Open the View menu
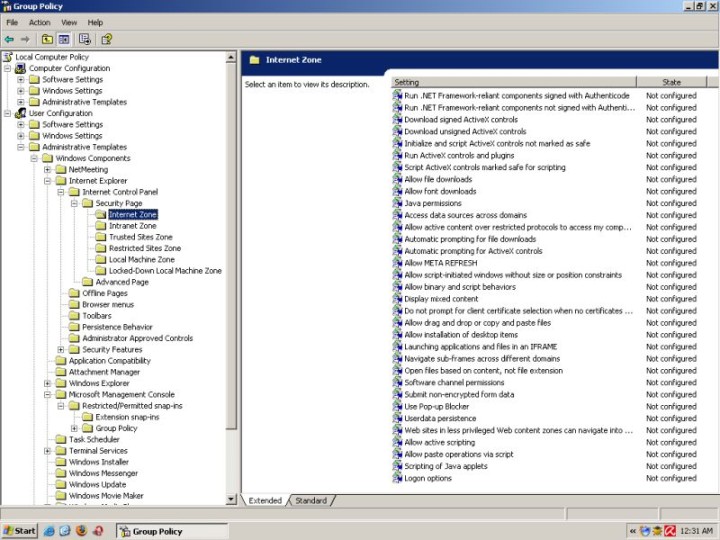720x540 pixels. [69, 22]
